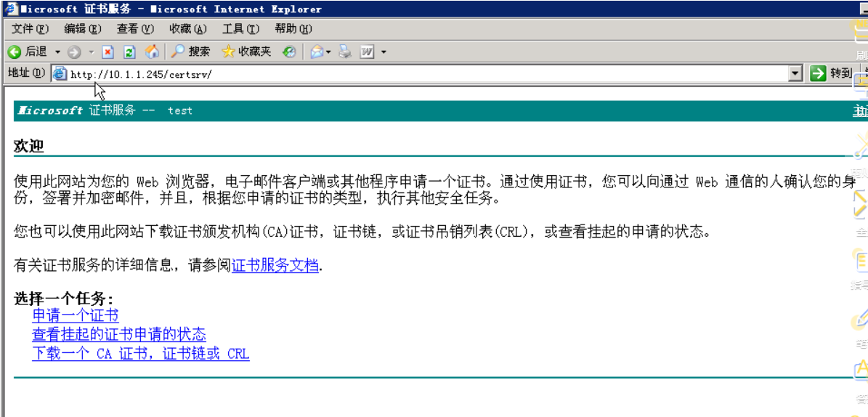The image size is (868, 417).
Task: Click the Refresh page icon
Action: pos(129,52)
